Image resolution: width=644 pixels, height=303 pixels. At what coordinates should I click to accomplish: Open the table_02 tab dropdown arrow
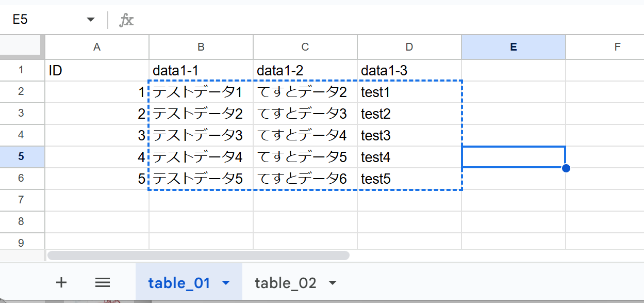tap(333, 283)
